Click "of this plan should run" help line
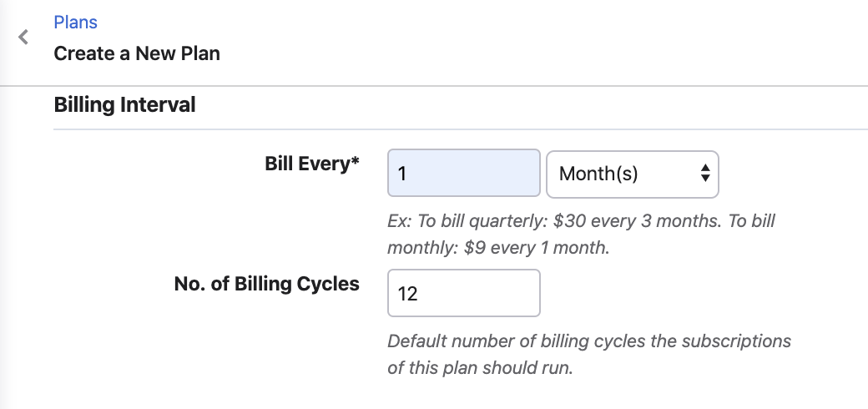 pos(480,368)
